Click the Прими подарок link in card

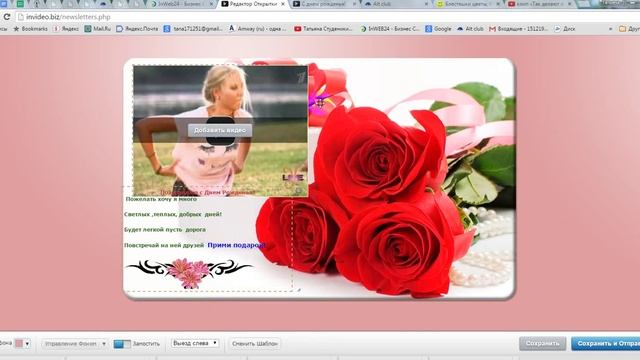coord(236,245)
